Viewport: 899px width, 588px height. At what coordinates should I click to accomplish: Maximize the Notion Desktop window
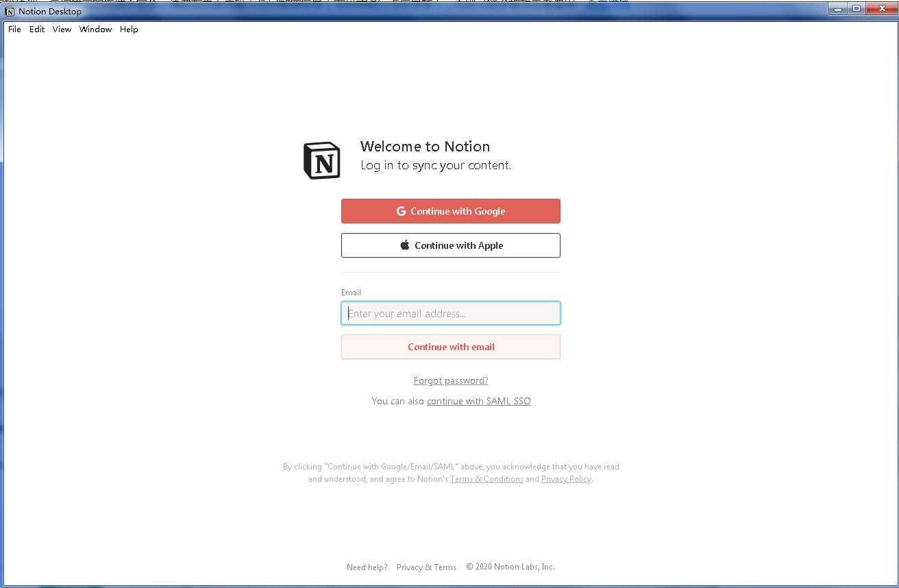pos(857,8)
